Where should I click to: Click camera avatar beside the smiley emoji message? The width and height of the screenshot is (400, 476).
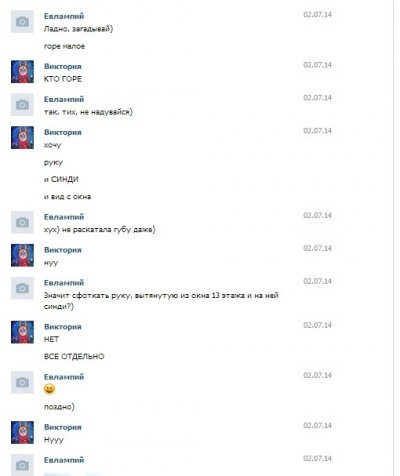click(x=22, y=382)
